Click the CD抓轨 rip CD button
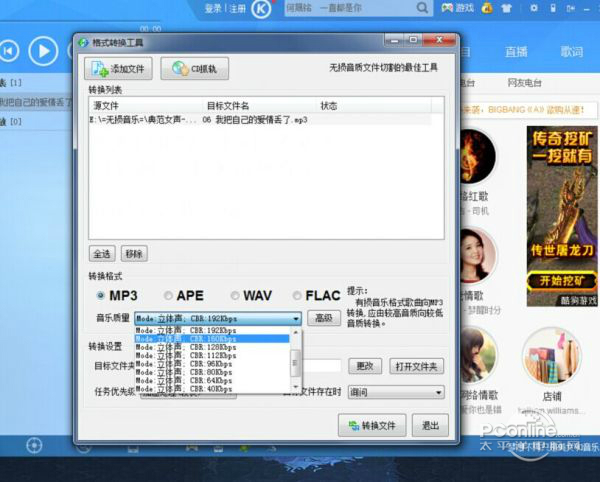This screenshot has width=600, height=482. tap(195, 68)
